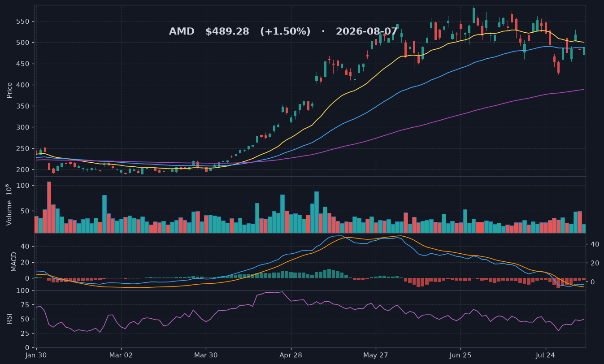Click the 'May 27' date label
The height and width of the screenshot is (364, 604).
[375, 356]
